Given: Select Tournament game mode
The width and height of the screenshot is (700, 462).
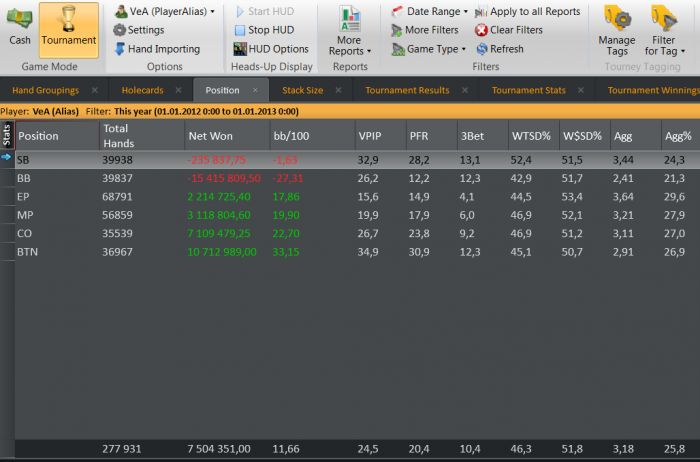Looking at the screenshot, I should (x=69, y=29).
